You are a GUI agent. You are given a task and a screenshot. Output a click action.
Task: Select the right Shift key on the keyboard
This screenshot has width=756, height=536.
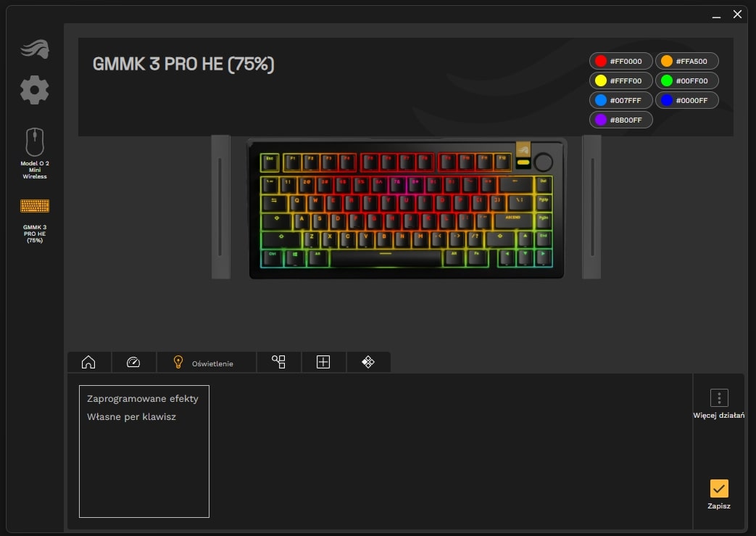click(500, 240)
